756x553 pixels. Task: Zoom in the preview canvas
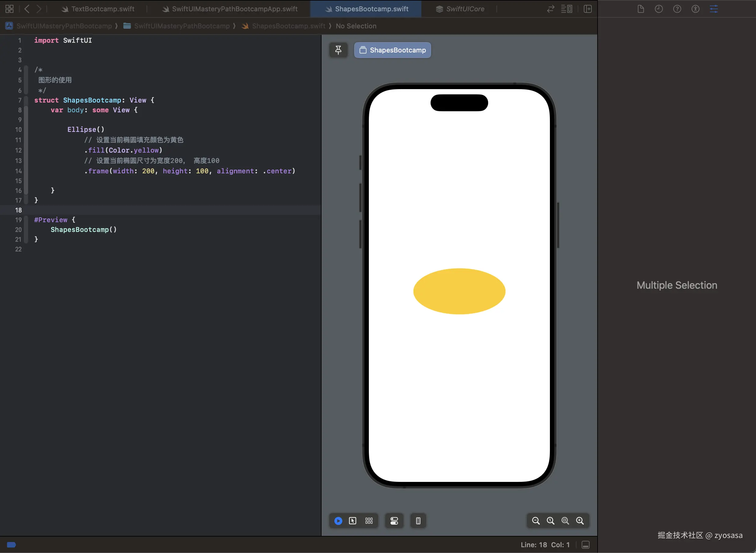click(580, 521)
